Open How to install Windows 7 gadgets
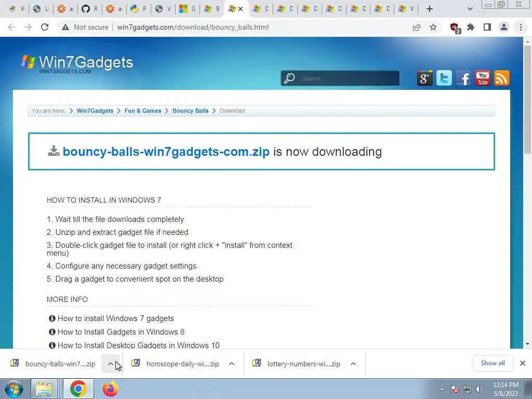This screenshot has width=532, height=399. [116, 318]
